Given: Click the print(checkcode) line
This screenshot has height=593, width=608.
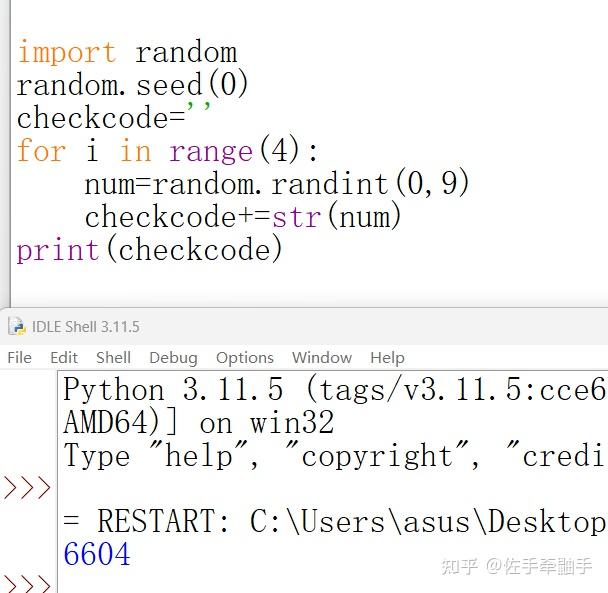Looking at the screenshot, I should 149,249.
